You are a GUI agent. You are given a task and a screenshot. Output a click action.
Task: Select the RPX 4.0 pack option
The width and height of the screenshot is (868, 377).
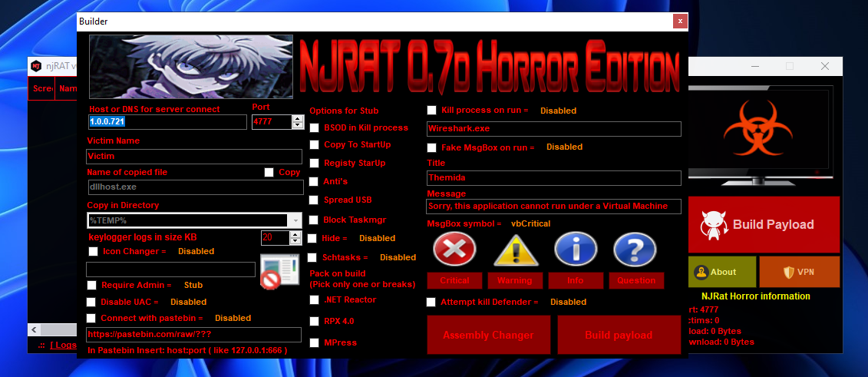pyautogui.click(x=315, y=321)
